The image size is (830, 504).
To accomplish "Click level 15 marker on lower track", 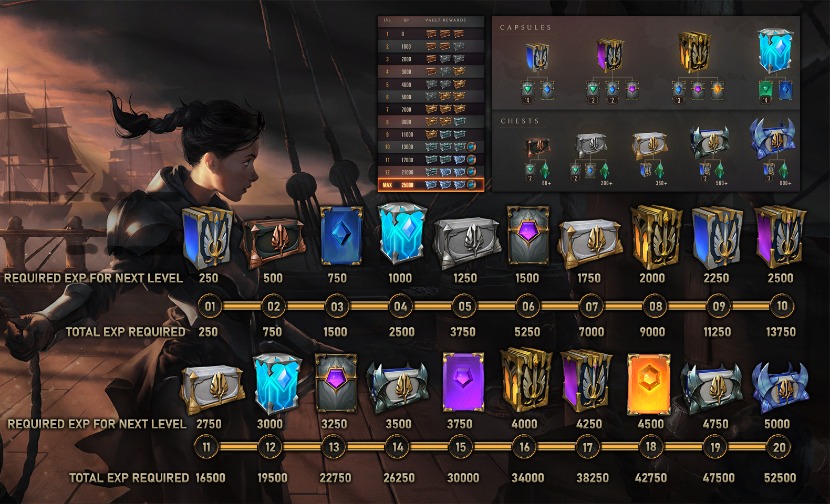I will pyautogui.click(x=461, y=447).
